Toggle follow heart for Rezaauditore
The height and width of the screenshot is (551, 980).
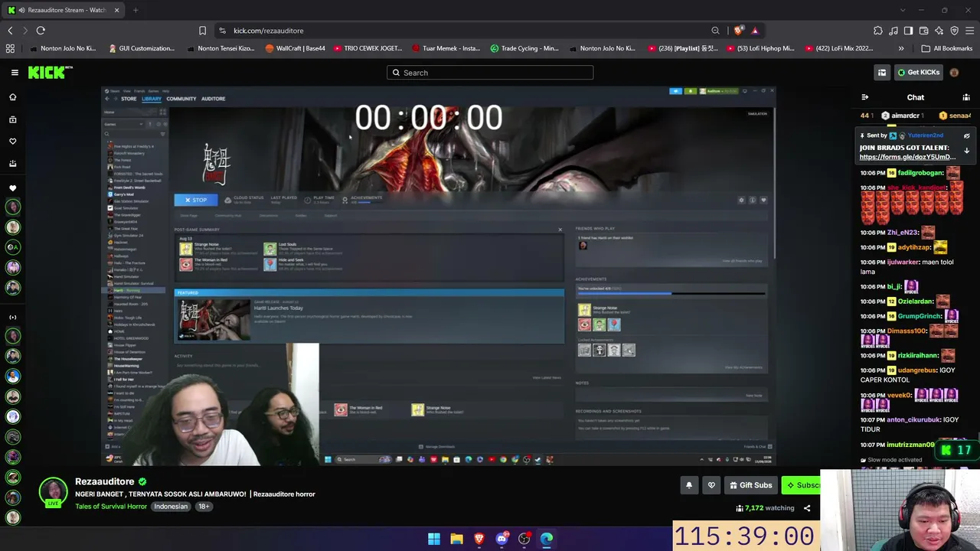coord(711,485)
